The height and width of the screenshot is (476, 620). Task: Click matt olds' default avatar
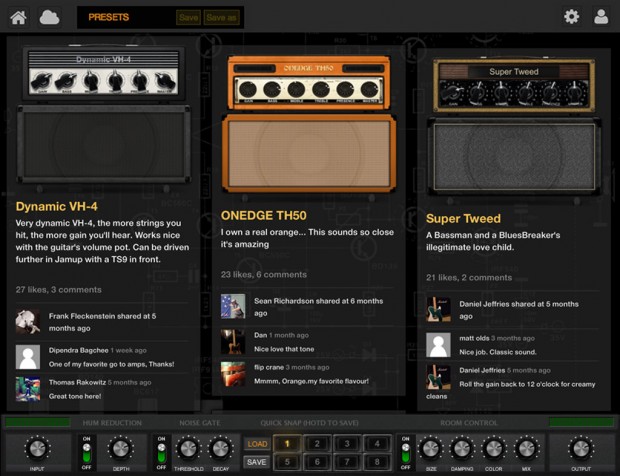tap(438, 345)
